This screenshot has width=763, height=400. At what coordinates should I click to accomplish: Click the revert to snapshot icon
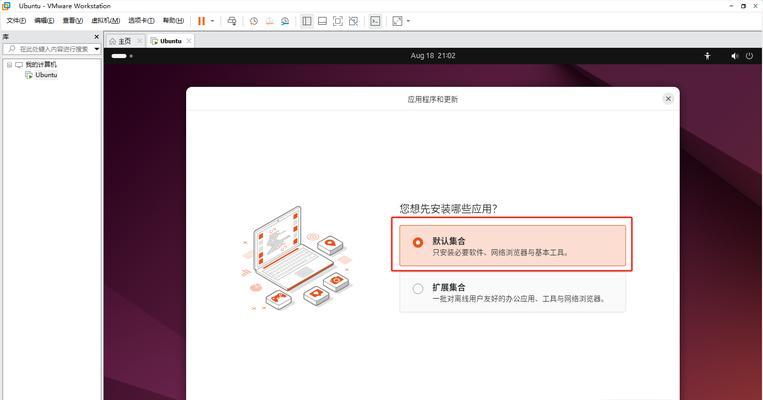pyautogui.click(x=270, y=21)
